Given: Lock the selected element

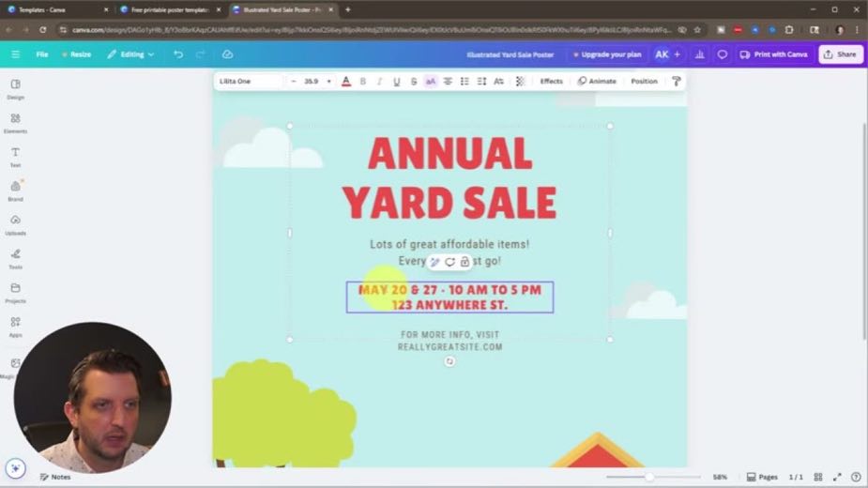Looking at the screenshot, I should [465, 262].
